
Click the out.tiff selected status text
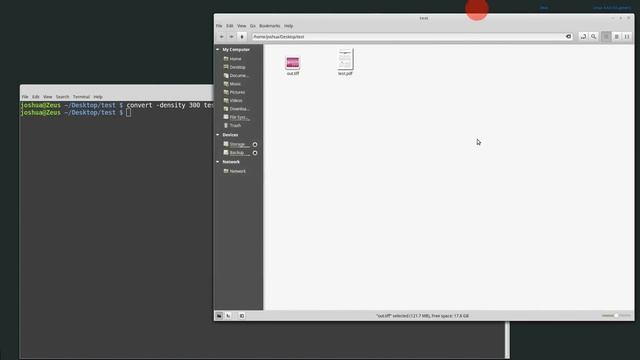[x=422, y=316]
